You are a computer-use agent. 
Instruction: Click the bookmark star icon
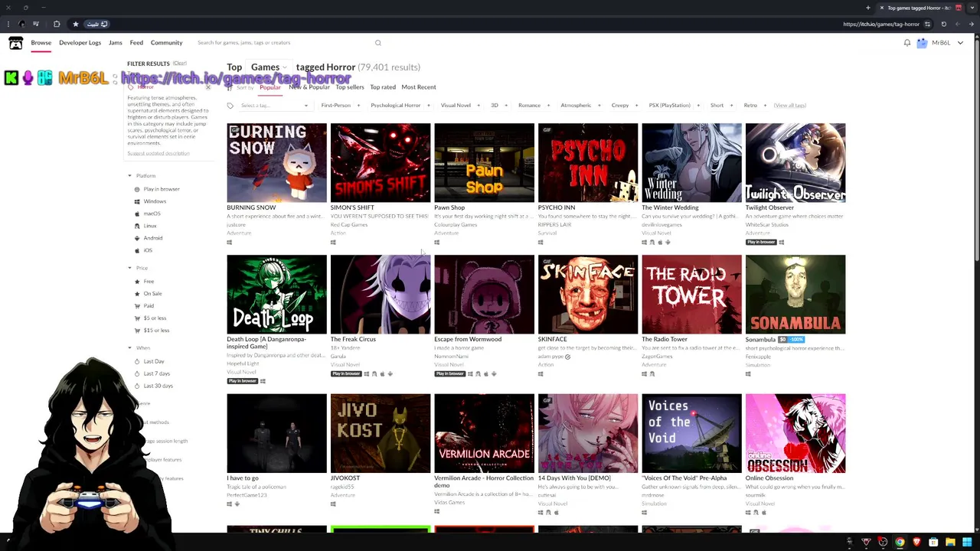point(75,24)
